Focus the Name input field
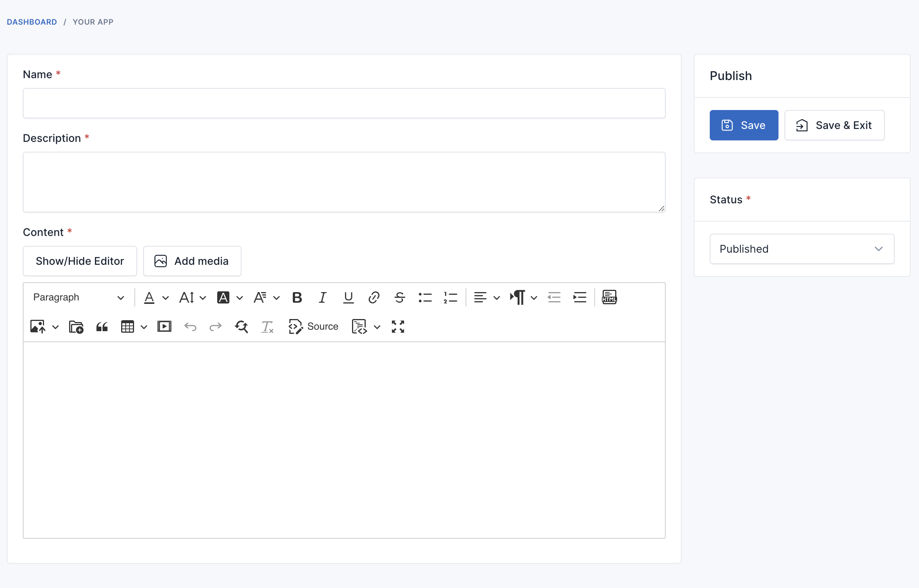 click(344, 103)
